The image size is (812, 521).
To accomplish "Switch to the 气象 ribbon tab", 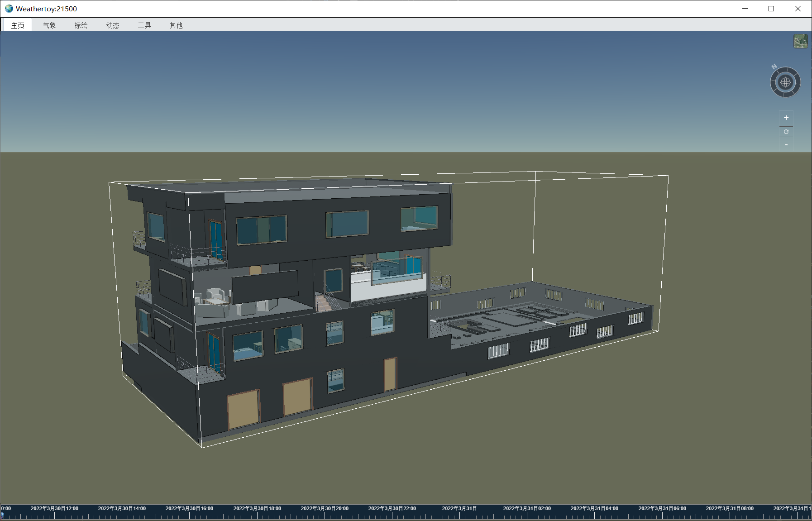I will (49, 25).
